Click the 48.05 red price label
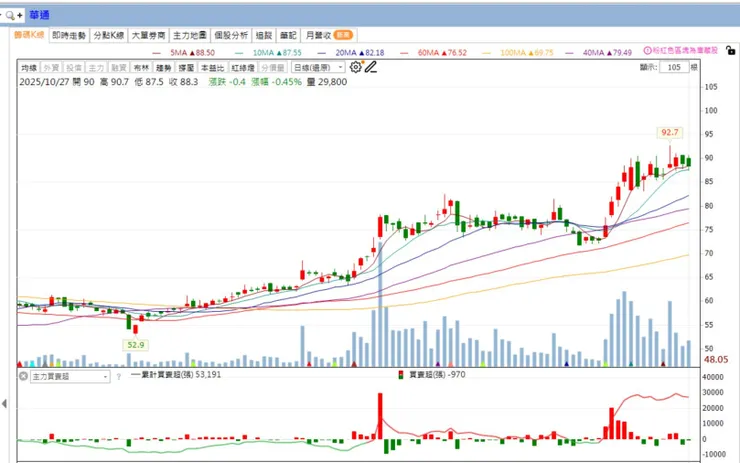Screen dimensions: 740x463 point(716,360)
